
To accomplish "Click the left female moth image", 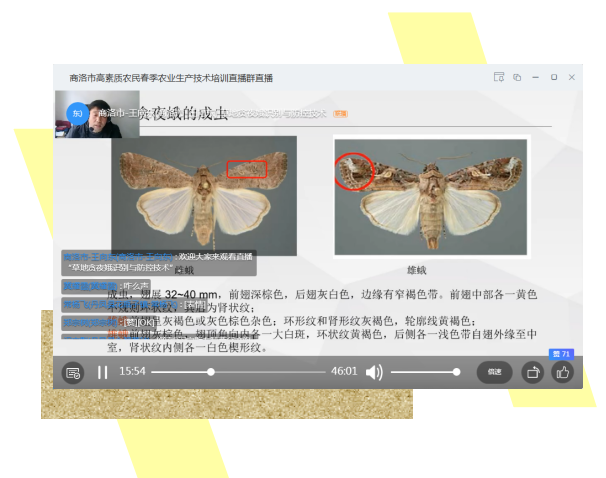I will coord(204,195).
